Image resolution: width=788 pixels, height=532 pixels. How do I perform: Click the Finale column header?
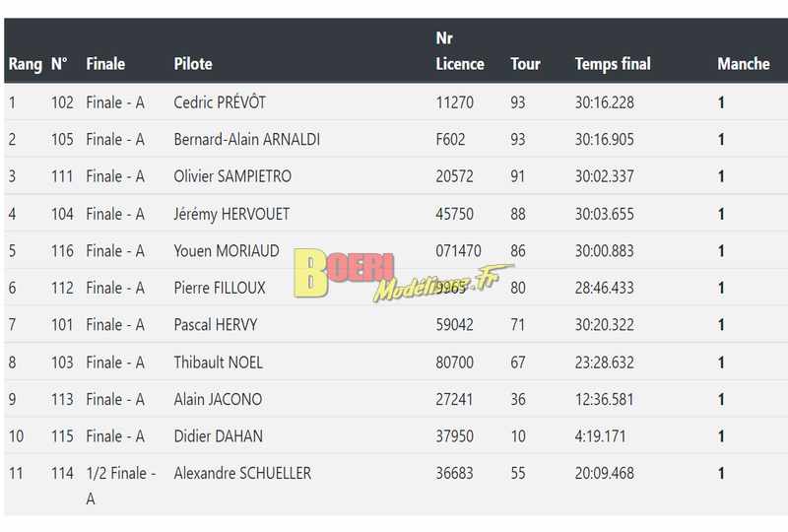105,64
